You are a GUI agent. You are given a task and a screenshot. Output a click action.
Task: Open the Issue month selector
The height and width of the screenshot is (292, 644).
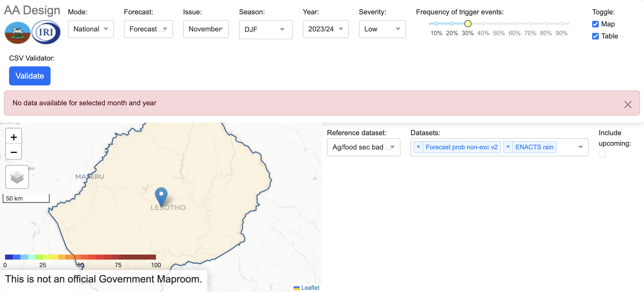click(x=206, y=29)
